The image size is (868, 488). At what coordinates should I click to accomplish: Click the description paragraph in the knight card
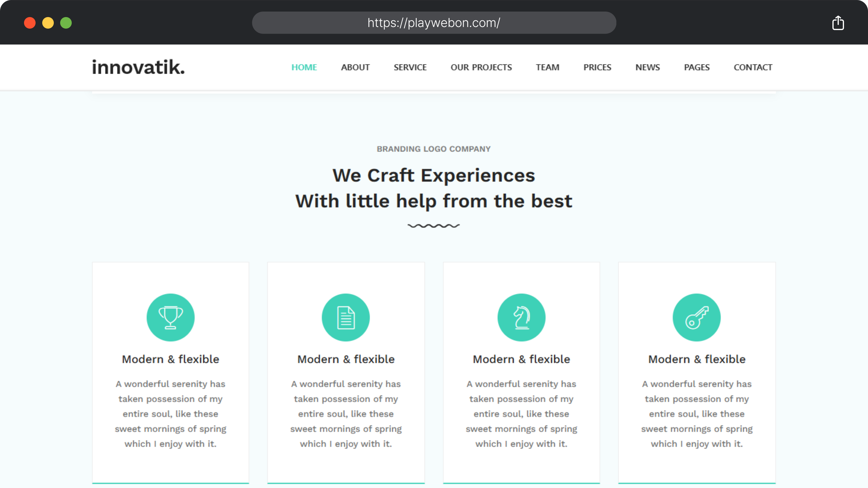click(x=521, y=414)
